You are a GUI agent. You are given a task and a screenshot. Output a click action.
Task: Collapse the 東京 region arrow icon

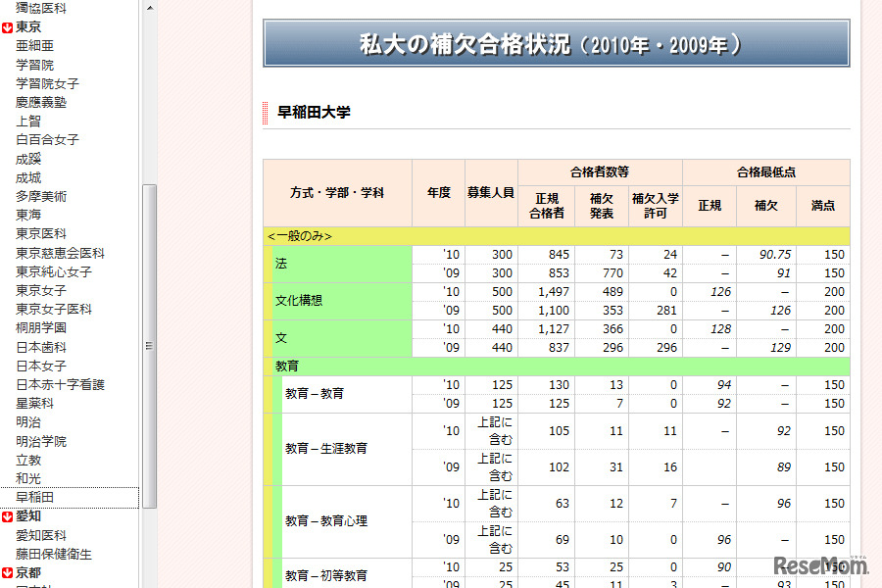click(x=7, y=27)
